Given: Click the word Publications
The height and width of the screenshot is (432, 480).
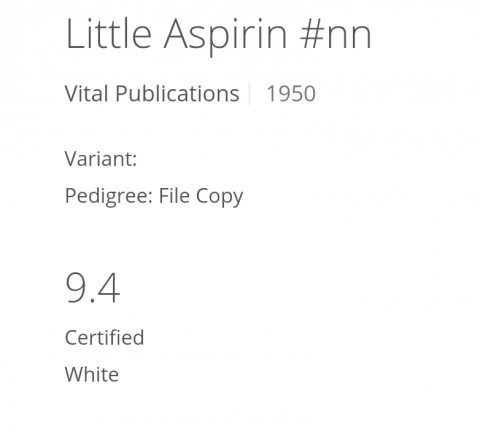Looking at the screenshot, I should coord(177,93).
